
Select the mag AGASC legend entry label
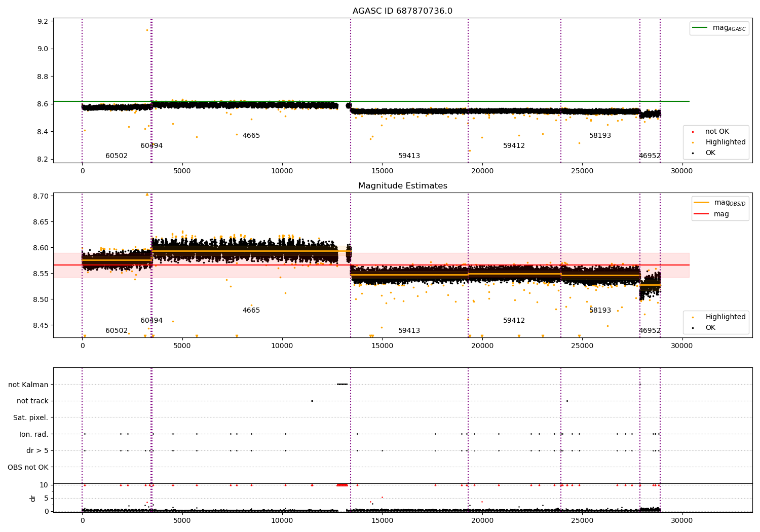coord(729,28)
